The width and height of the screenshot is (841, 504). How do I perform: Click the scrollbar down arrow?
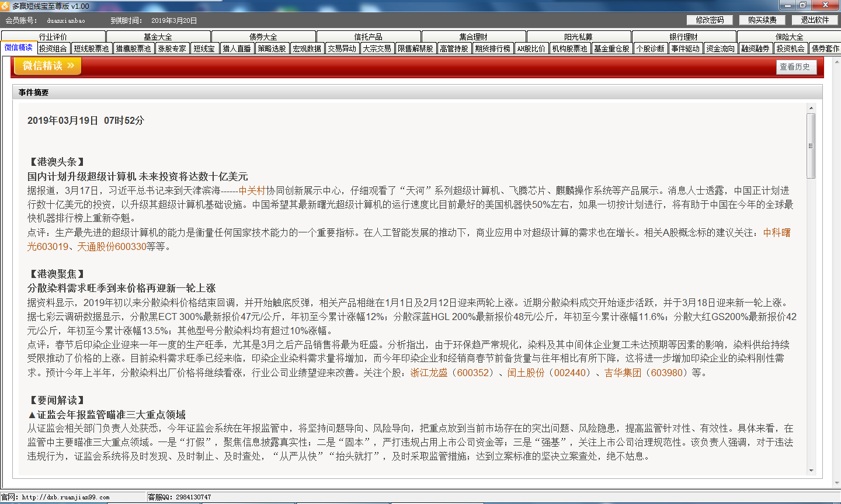click(x=811, y=470)
